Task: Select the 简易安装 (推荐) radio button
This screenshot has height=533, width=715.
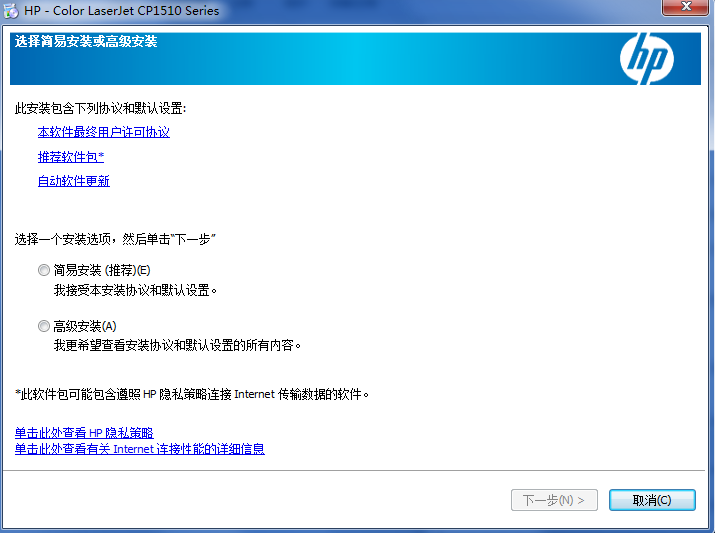Action: tap(44, 270)
